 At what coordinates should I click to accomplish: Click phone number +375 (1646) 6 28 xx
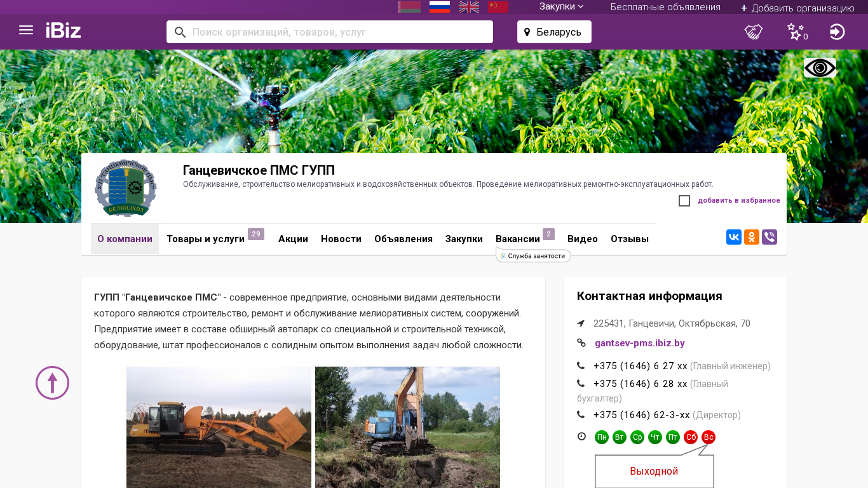(x=641, y=384)
